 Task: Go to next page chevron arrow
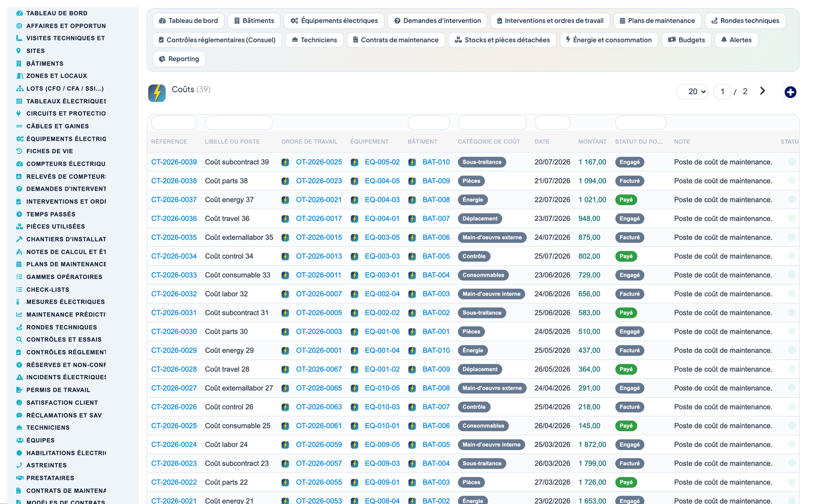[x=763, y=91]
